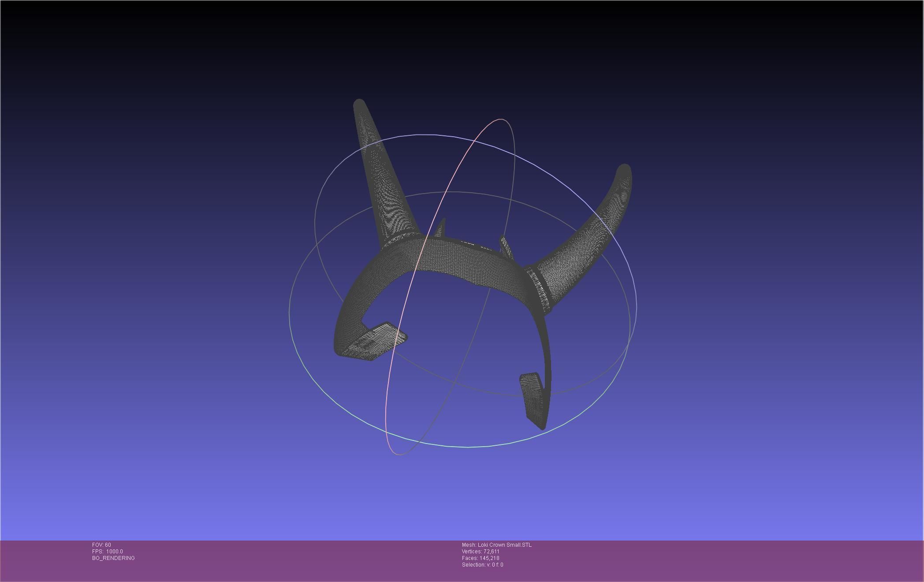924x582 pixels.
Task: Click the 'Mesh: Loki Crown Small.STL' text
Action: [x=497, y=545]
